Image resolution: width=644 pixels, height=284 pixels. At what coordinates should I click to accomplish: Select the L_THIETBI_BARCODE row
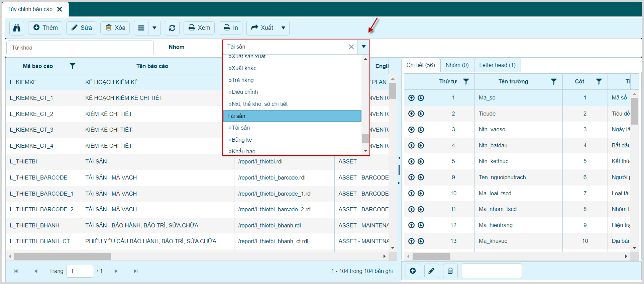pos(197,177)
